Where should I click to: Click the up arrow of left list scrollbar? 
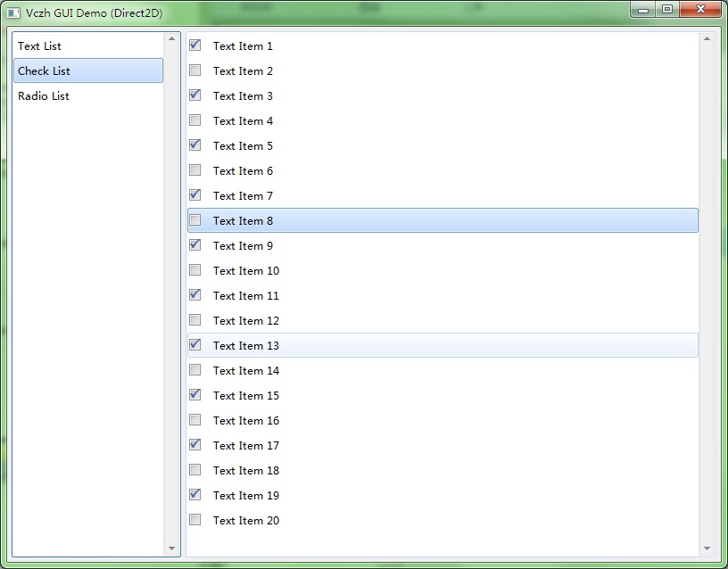(x=172, y=38)
